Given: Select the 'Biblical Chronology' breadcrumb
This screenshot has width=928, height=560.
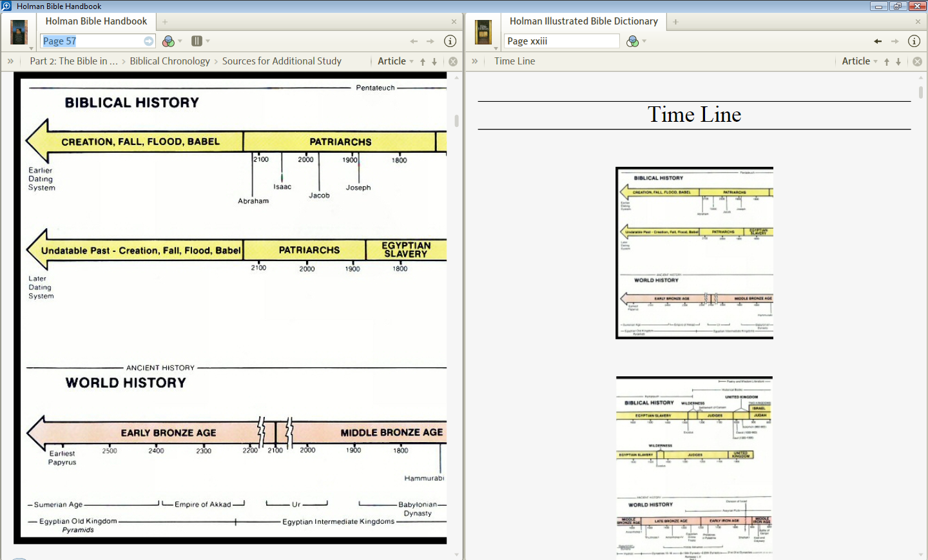Looking at the screenshot, I should 169,61.
